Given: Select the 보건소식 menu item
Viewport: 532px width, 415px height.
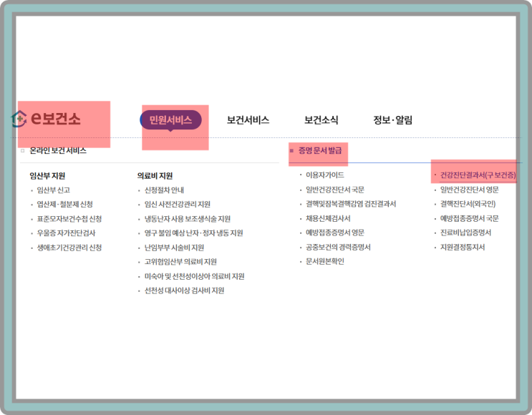Looking at the screenshot, I should (x=321, y=120).
